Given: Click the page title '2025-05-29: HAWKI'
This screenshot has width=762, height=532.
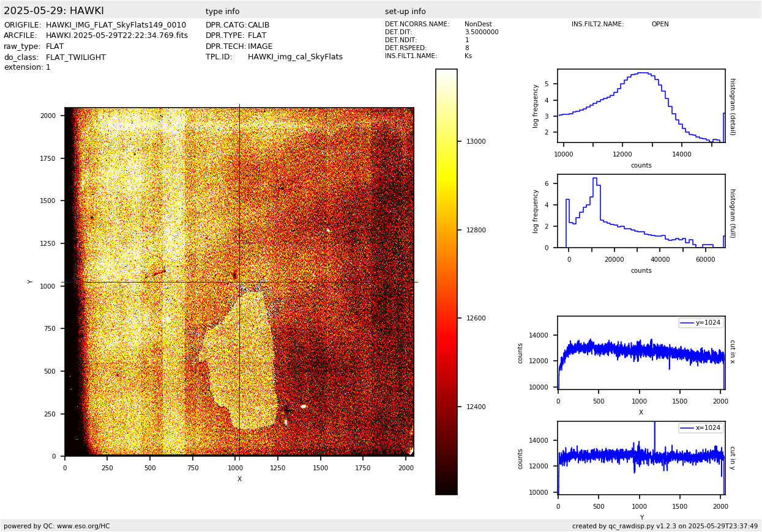Looking at the screenshot, I should pos(54,11).
